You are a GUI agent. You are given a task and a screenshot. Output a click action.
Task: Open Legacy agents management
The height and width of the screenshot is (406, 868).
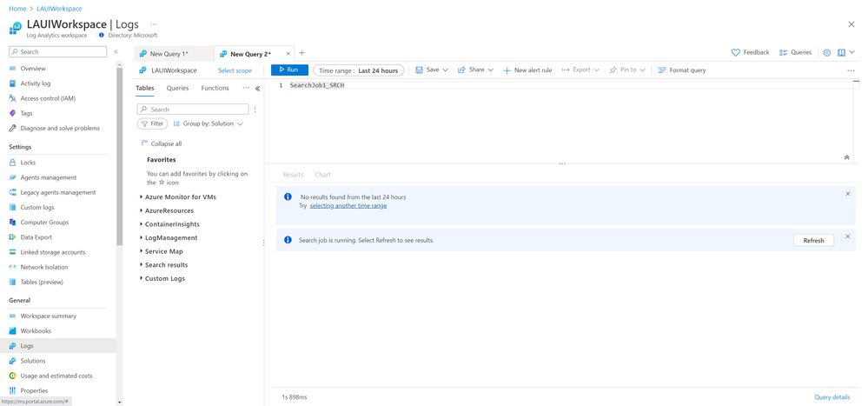tap(57, 193)
